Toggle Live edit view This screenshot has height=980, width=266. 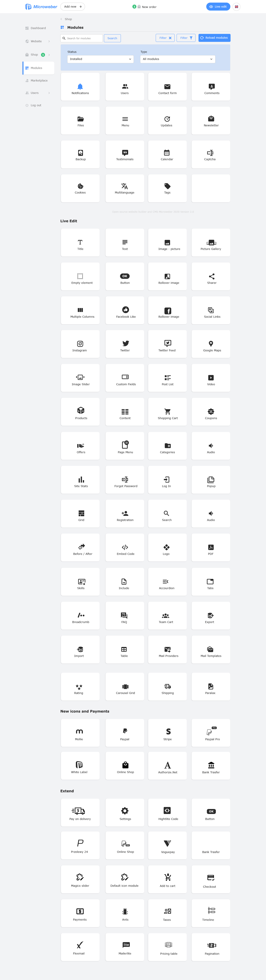218,6
